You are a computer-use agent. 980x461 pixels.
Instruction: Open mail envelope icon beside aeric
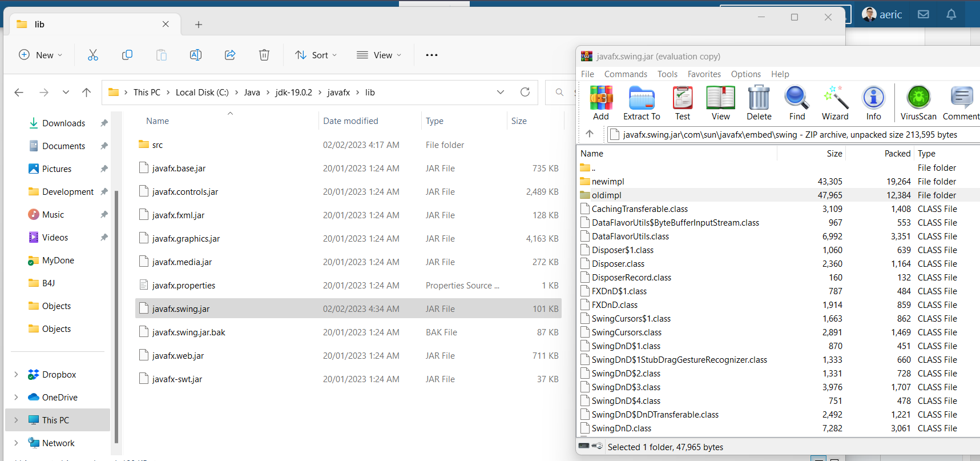click(923, 14)
